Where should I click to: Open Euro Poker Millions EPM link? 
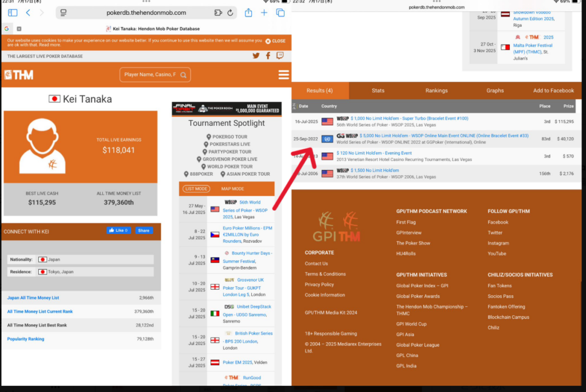click(x=247, y=234)
